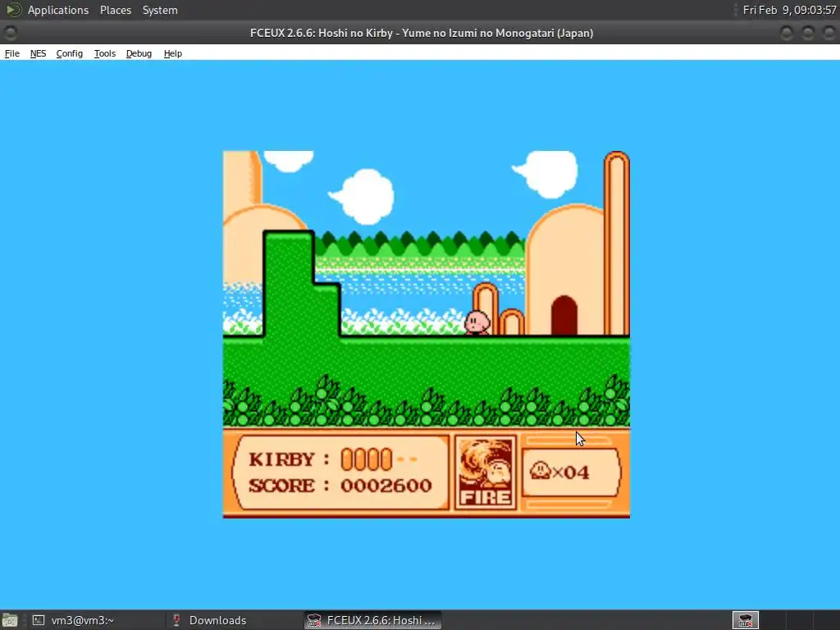Click the FCEUX tray icon in bottom panel
Image resolution: width=840 pixels, height=630 pixels.
[746, 620]
